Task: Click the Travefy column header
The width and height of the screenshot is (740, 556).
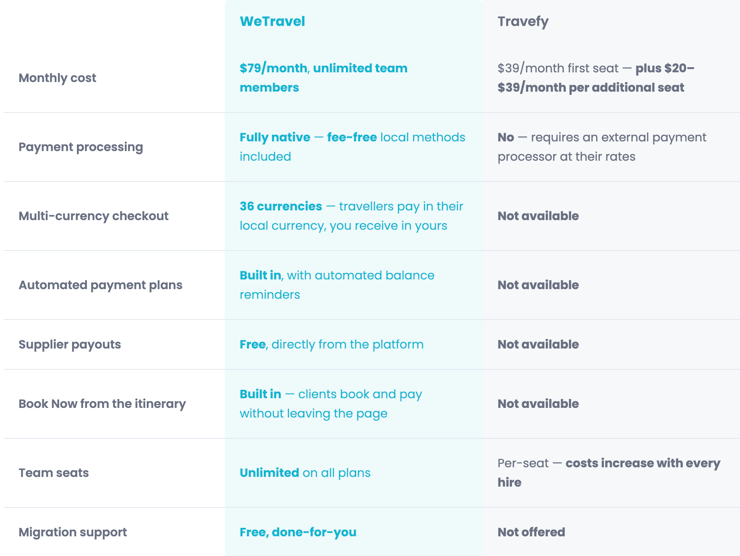Action: [x=522, y=21]
